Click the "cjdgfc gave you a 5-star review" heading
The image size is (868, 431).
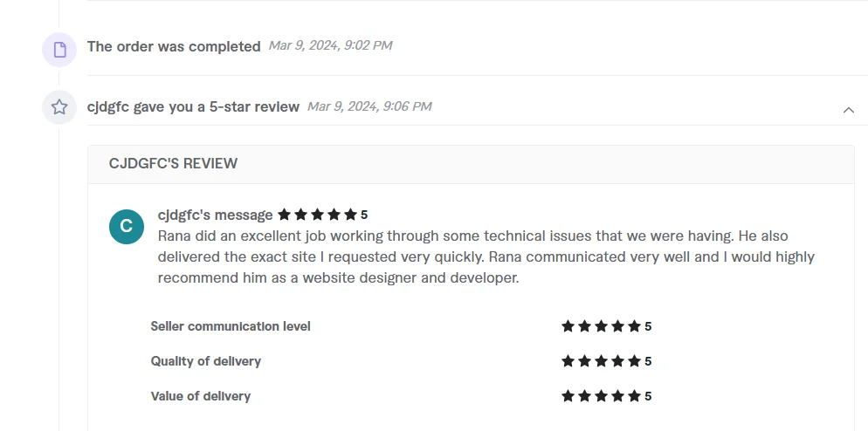pyautogui.click(x=193, y=106)
